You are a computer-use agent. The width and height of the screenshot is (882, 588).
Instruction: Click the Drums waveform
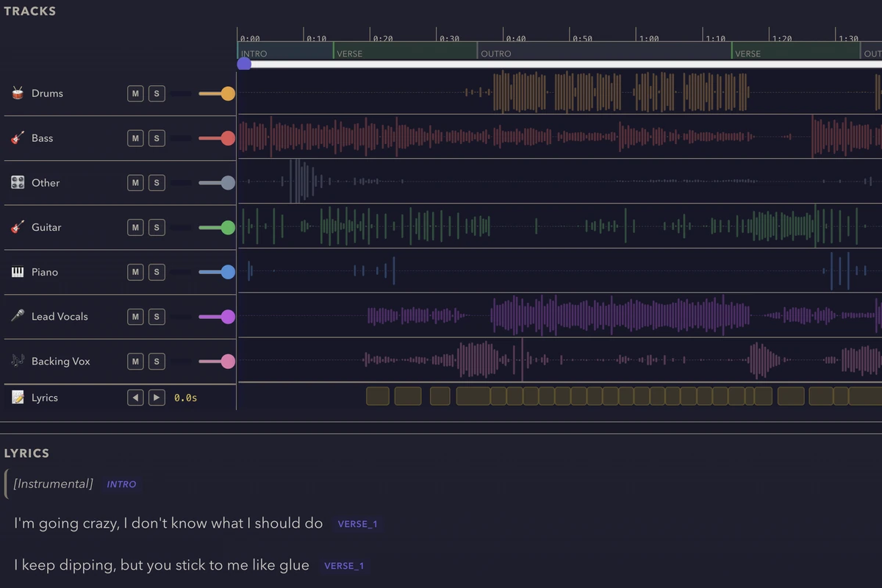[x=560, y=93]
